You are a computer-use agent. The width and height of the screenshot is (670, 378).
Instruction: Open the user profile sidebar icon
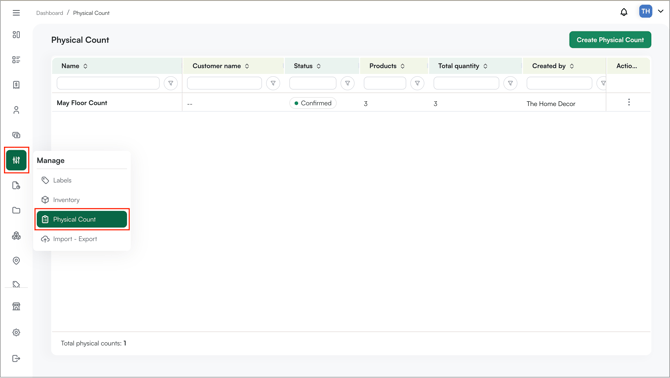pyautogui.click(x=16, y=110)
